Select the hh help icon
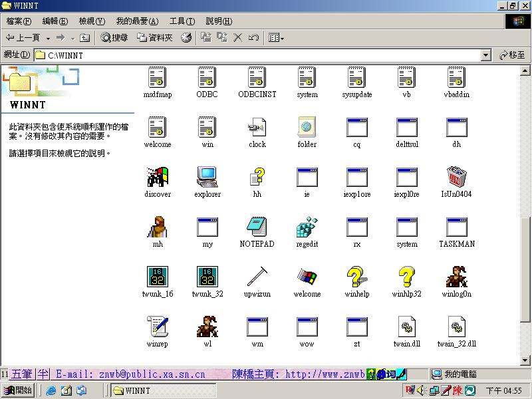Image resolution: width=532 pixels, height=399 pixels. click(x=257, y=177)
